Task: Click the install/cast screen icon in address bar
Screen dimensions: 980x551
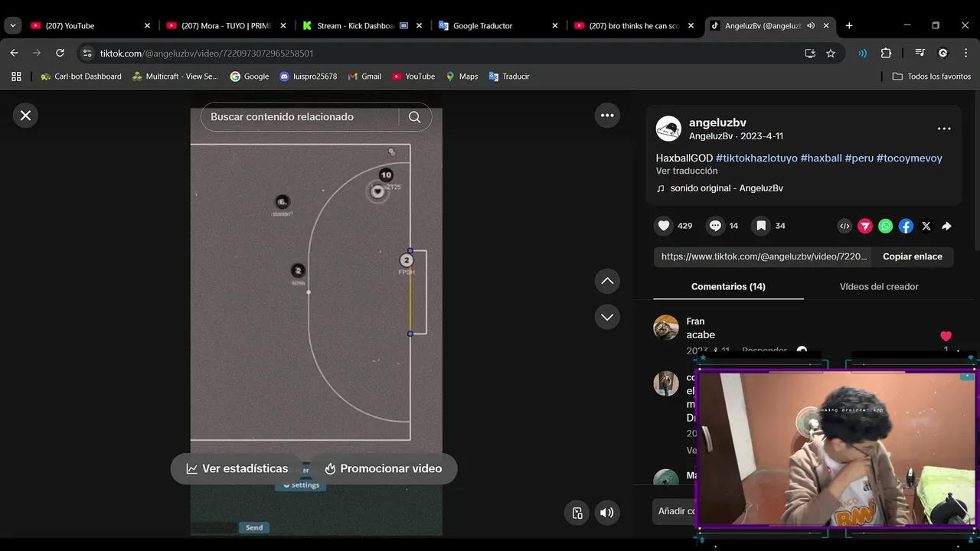Action: (810, 54)
